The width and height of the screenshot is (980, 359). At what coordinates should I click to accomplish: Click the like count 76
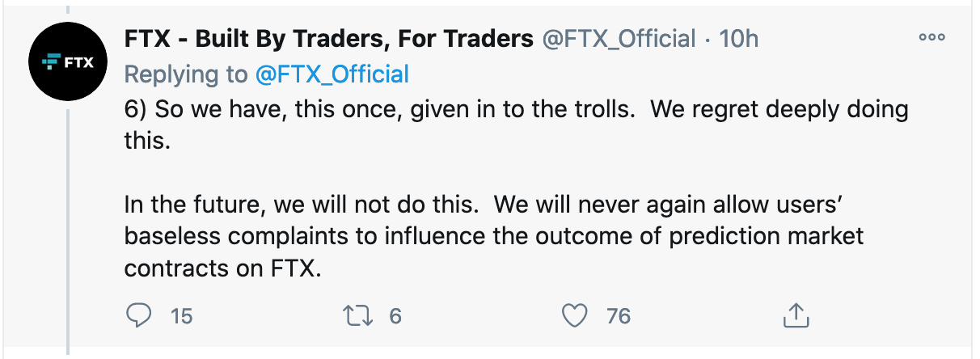619,316
